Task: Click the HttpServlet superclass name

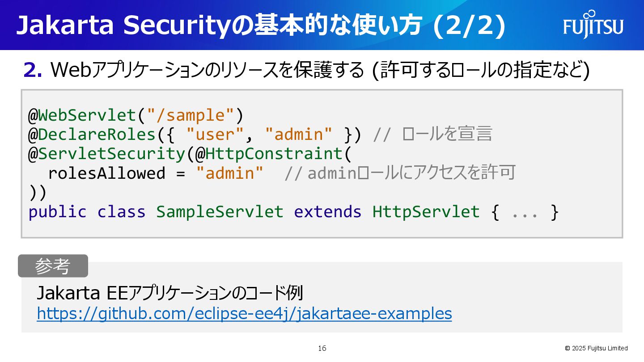Action: point(426,211)
